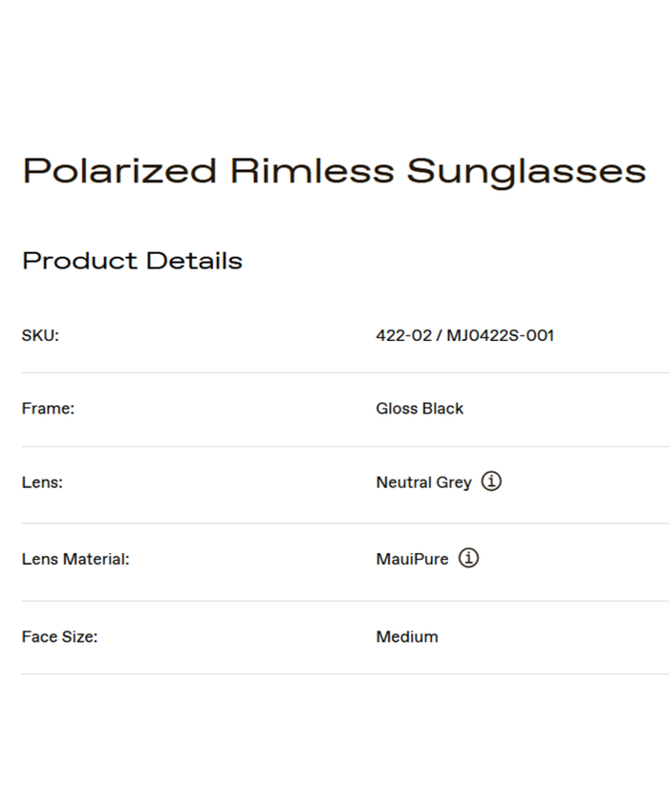Open the MauiPure lens material info icon
The image size is (669, 812).
468,558
